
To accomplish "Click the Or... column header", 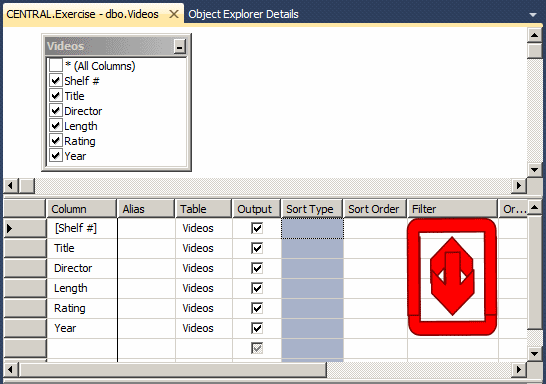I will 513,209.
